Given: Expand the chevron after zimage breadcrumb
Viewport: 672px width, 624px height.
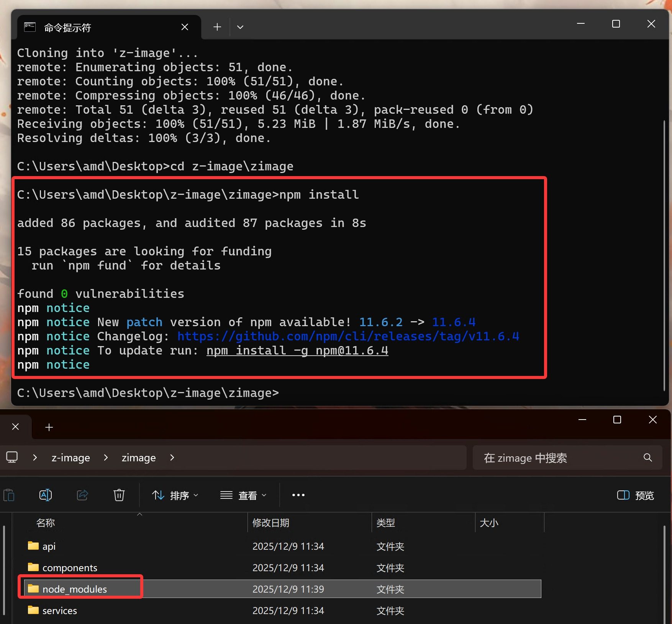Looking at the screenshot, I should pos(172,457).
